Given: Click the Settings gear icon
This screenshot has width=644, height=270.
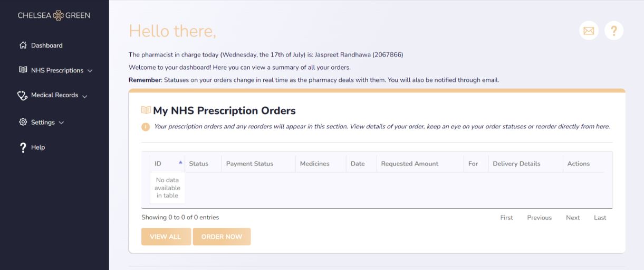Looking at the screenshot, I should point(23,122).
